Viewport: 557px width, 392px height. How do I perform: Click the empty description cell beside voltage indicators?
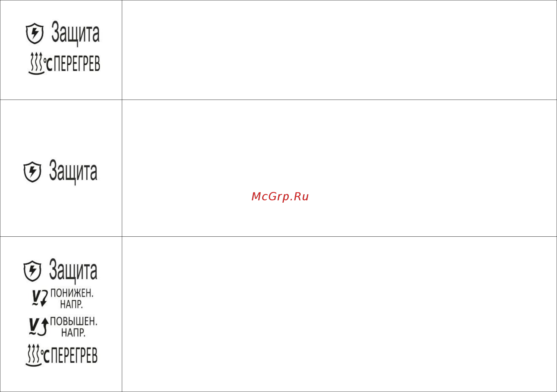click(x=339, y=314)
